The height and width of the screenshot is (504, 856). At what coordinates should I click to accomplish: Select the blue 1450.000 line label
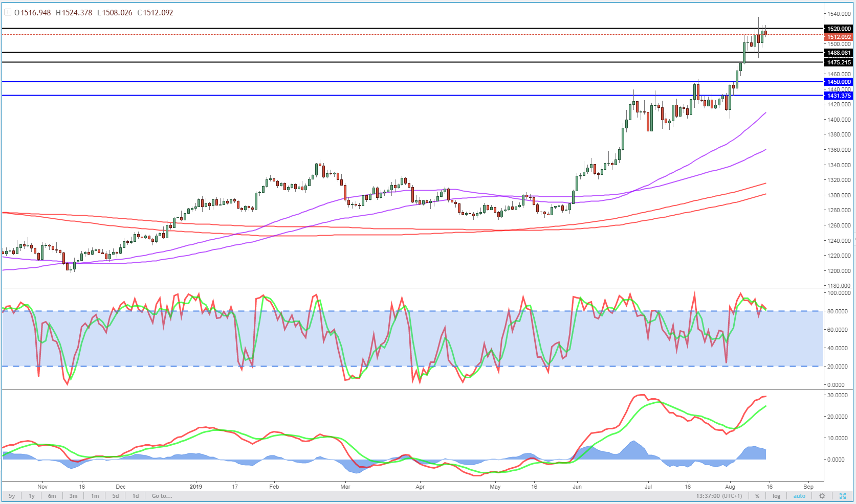coord(839,82)
